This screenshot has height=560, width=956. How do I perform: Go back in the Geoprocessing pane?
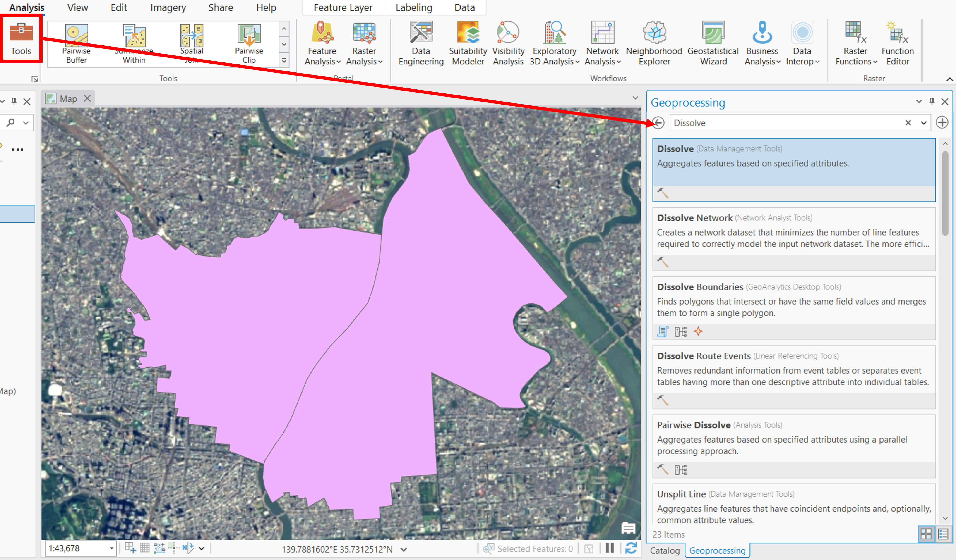[x=658, y=123]
